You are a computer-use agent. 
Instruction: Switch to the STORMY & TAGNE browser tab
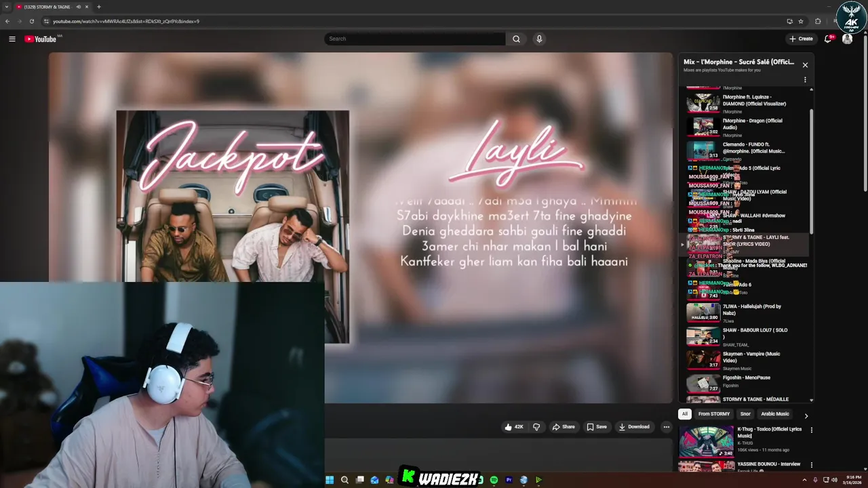click(47, 7)
